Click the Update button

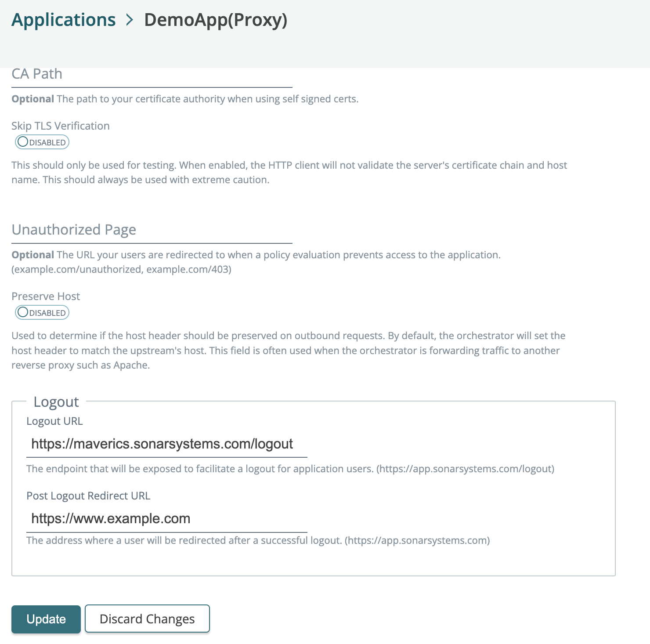click(x=46, y=619)
